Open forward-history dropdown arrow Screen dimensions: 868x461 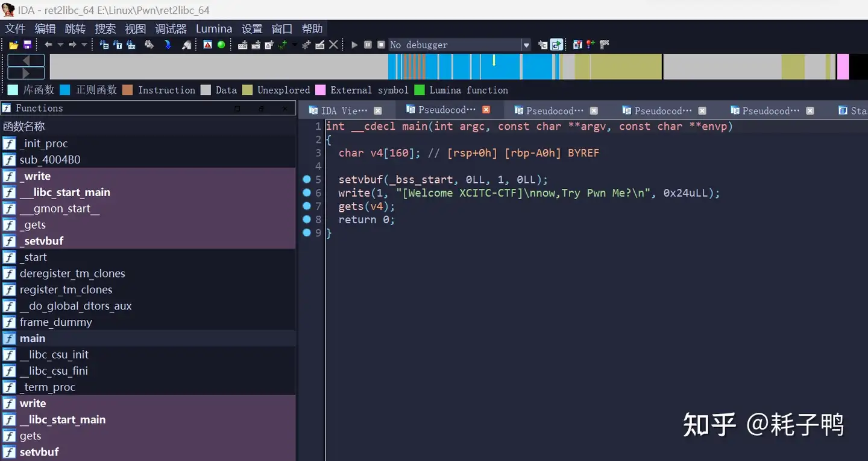(84, 45)
